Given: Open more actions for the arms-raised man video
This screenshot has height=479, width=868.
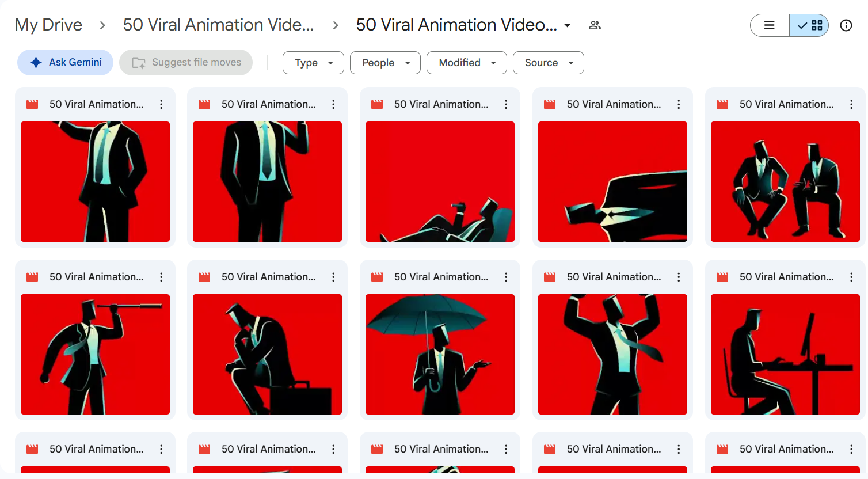Looking at the screenshot, I should 679,277.
